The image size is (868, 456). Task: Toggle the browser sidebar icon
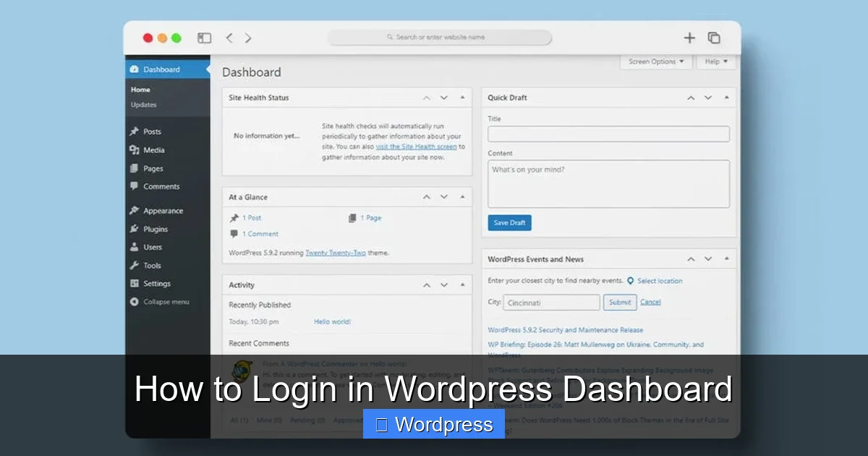[205, 38]
